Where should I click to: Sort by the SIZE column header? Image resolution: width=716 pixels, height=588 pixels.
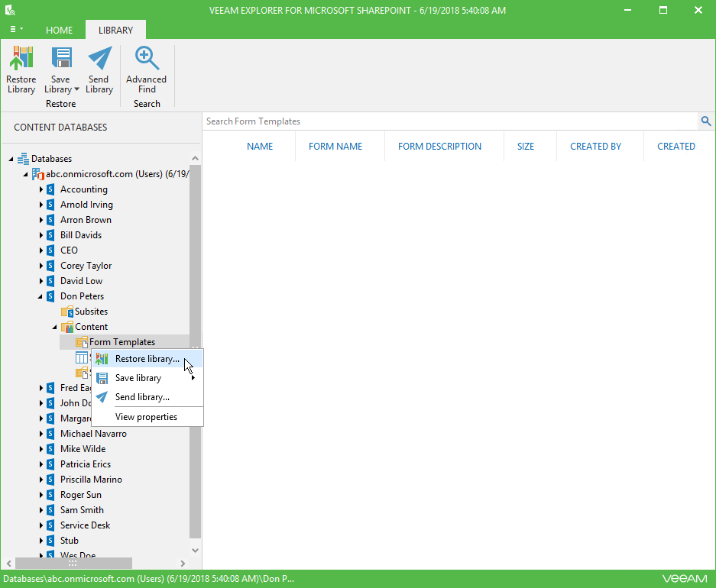click(526, 147)
